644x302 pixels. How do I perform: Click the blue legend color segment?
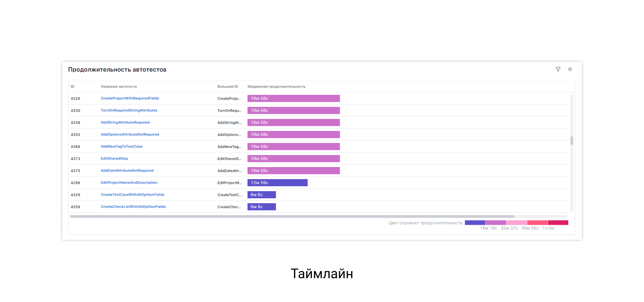click(x=475, y=222)
